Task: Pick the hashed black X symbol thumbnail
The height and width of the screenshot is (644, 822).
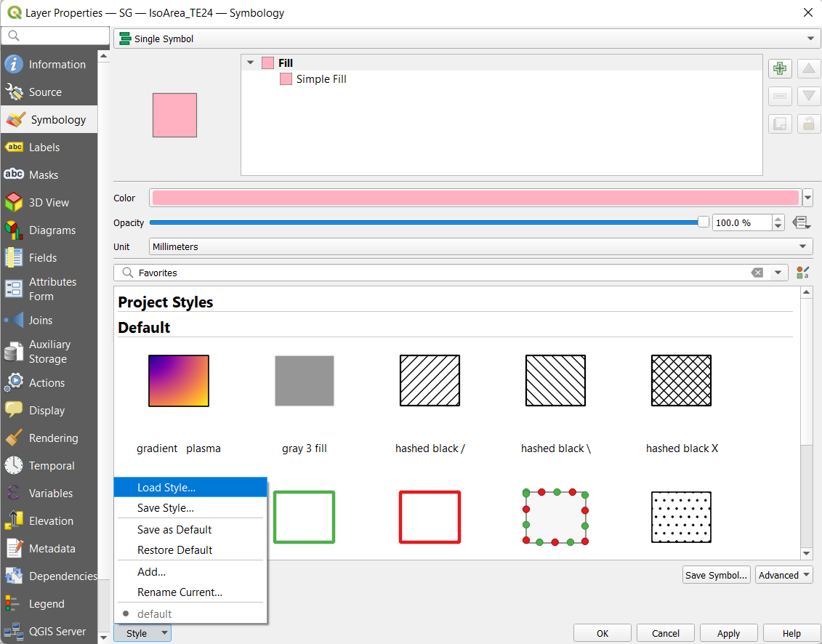Action: click(681, 381)
